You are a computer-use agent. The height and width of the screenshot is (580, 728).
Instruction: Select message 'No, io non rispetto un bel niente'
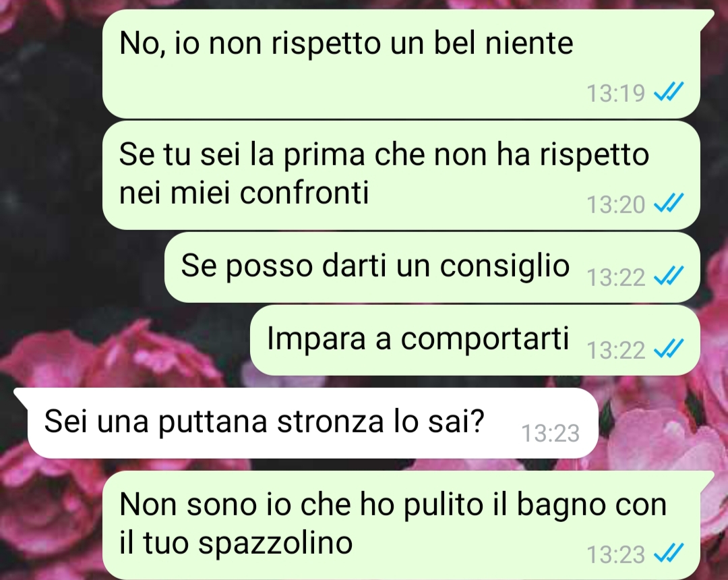click(x=401, y=63)
